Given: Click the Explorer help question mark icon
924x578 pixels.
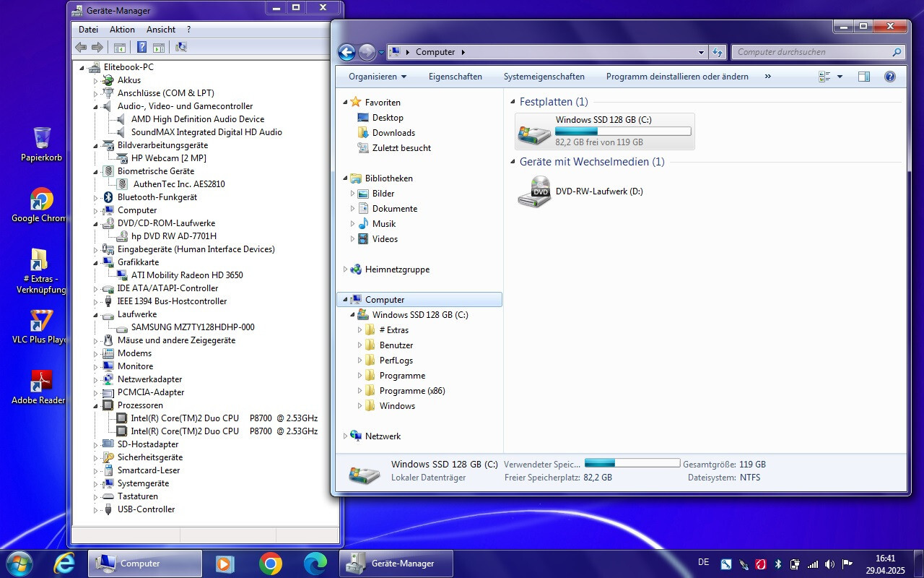Looking at the screenshot, I should pyautogui.click(x=890, y=77).
